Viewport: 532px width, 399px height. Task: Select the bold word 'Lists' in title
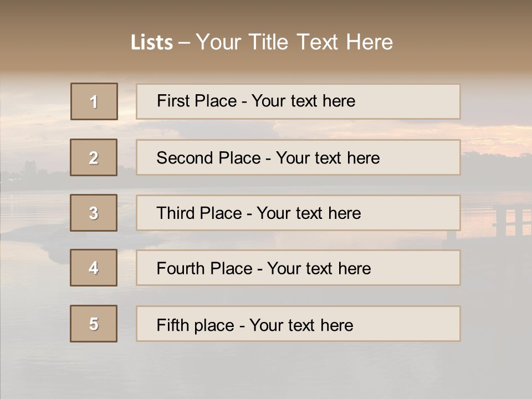(152, 43)
